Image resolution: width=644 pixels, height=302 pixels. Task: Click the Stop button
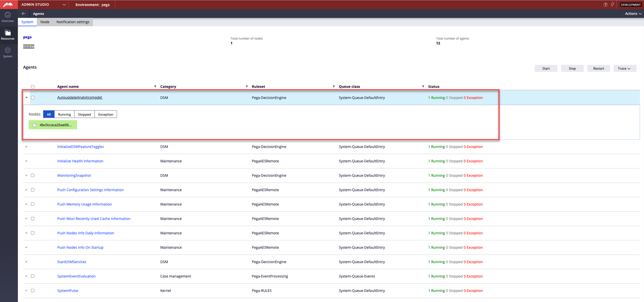coord(572,68)
